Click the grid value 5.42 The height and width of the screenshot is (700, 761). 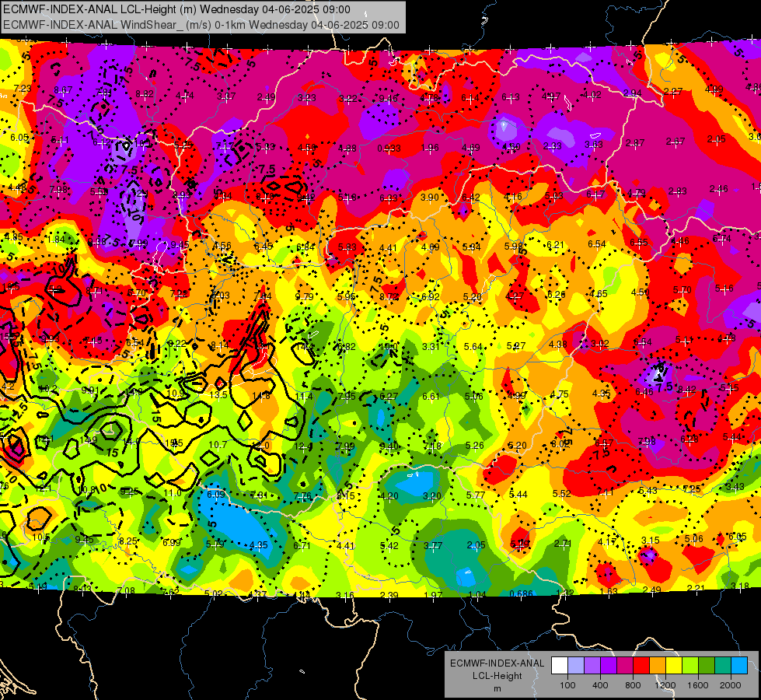point(389,545)
